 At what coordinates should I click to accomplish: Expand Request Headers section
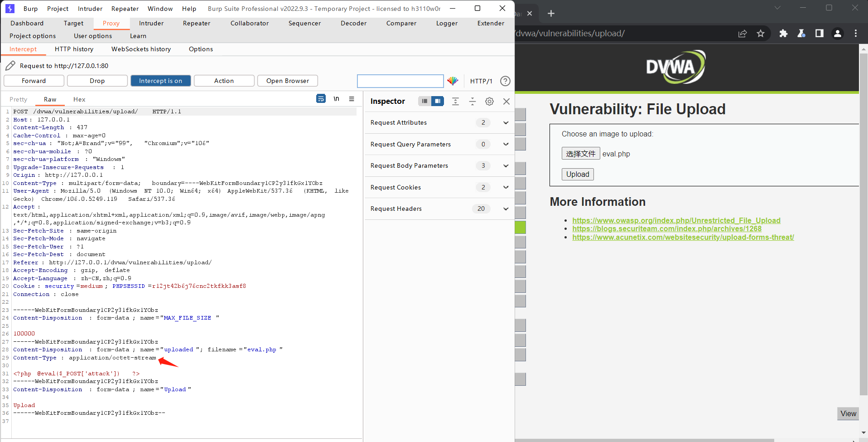tap(439, 209)
